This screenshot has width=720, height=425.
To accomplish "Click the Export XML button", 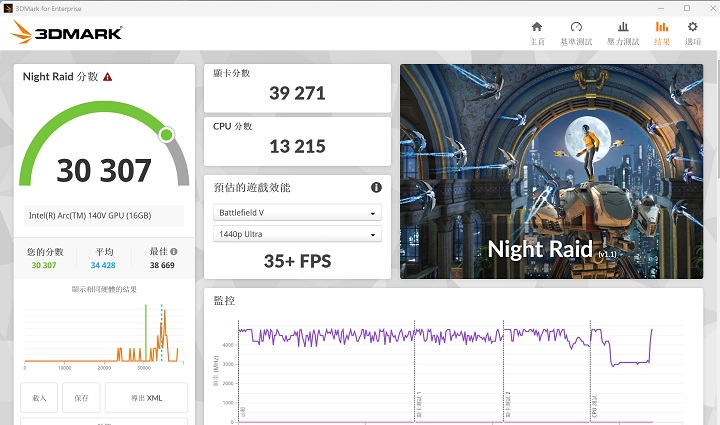I will [x=146, y=398].
